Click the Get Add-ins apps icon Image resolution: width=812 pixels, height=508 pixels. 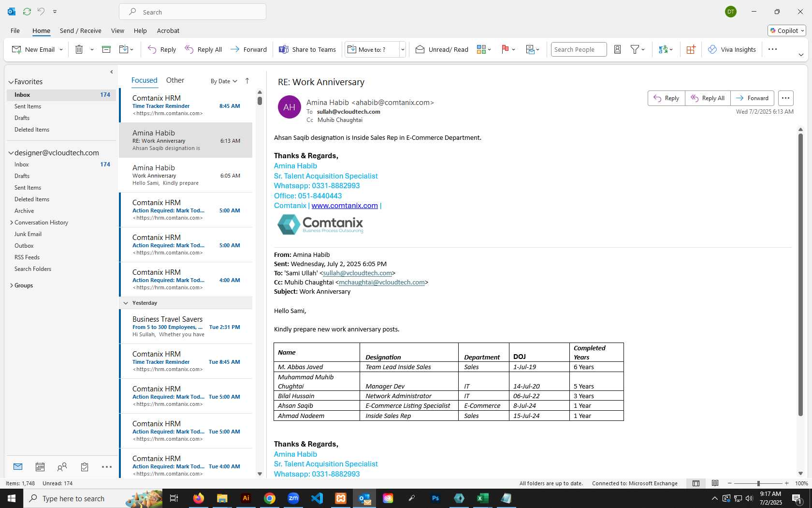click(691, 49)
